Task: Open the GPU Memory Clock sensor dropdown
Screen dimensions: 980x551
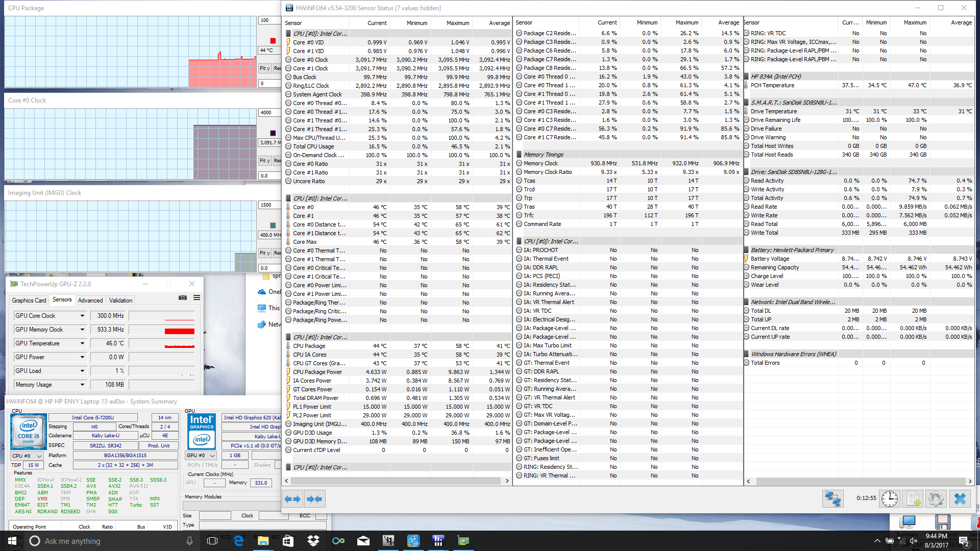Action: (82, 330)
